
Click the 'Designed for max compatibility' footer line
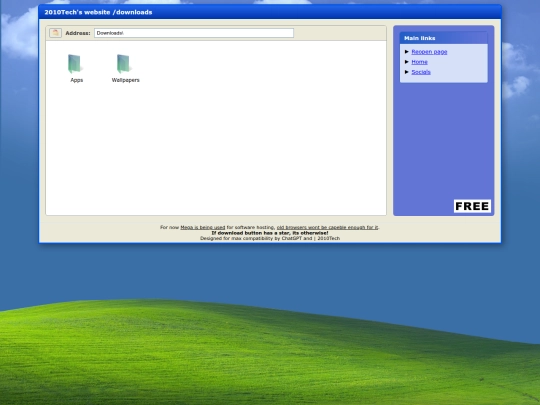270,238
